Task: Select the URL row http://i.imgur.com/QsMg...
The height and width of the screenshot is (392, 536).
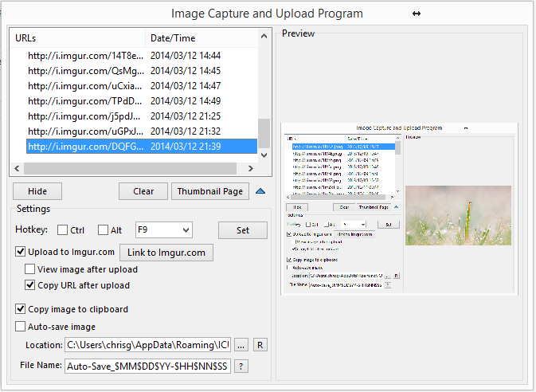Action: (142, 70)
